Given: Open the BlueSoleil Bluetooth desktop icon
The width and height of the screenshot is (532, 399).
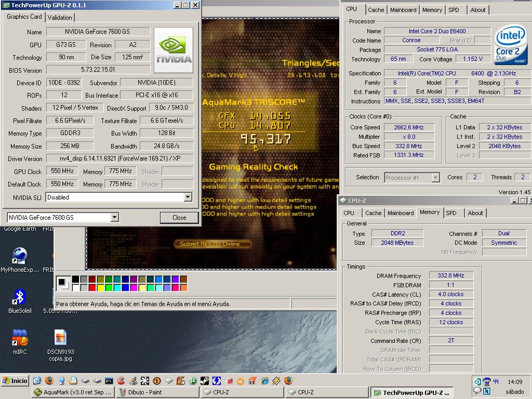Looking at the screenshot, I should pos(20,301).
